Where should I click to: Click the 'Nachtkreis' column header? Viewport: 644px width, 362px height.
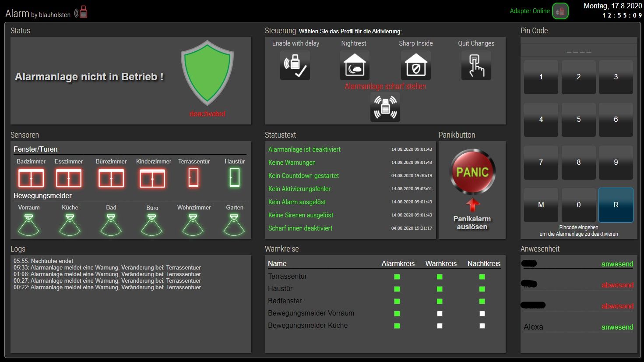[484, 263]
